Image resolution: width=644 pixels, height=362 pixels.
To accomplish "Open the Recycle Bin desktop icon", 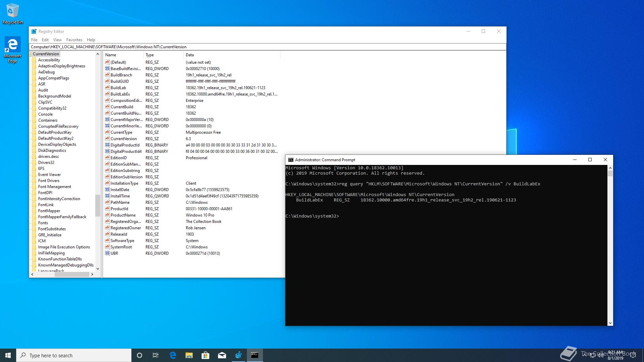I will click(x=13, y=14).
